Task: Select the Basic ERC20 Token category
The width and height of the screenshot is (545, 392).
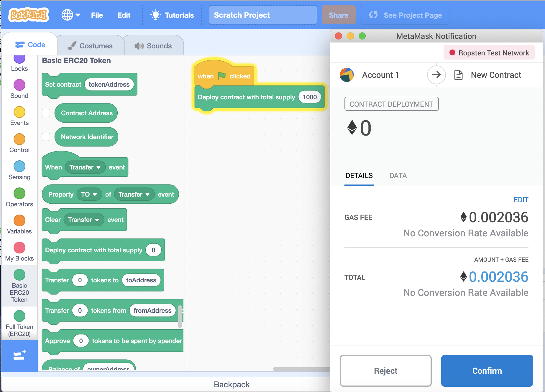Action: (x=19, y=286)
